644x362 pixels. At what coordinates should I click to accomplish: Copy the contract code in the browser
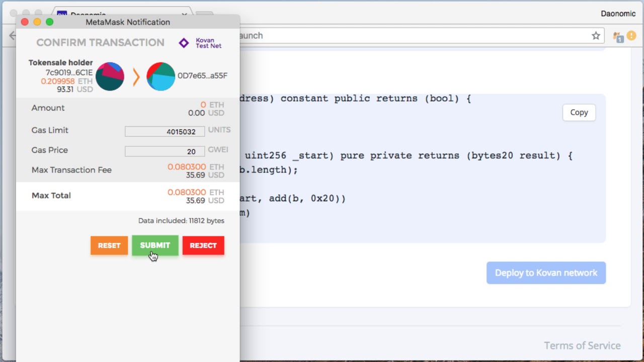coord(579,113)
